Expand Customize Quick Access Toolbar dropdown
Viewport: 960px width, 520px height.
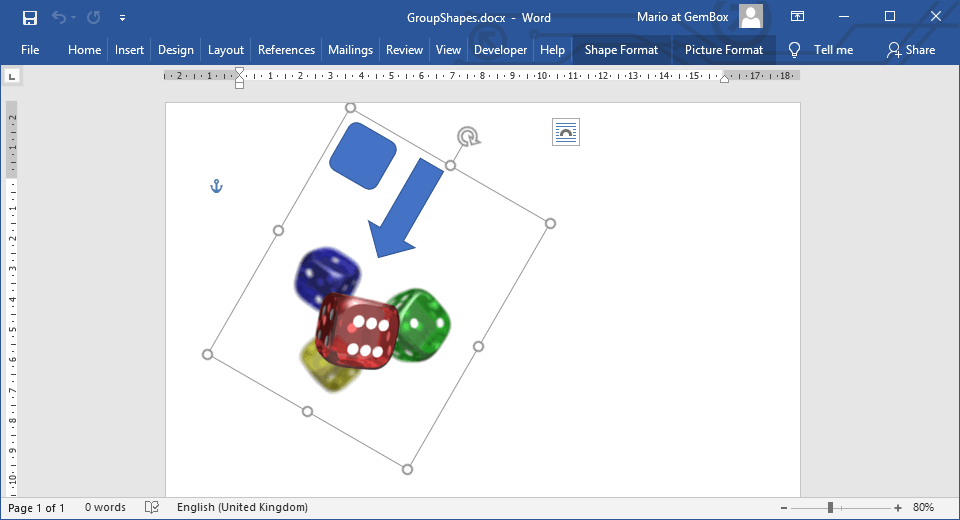click(x=122, y=18)
